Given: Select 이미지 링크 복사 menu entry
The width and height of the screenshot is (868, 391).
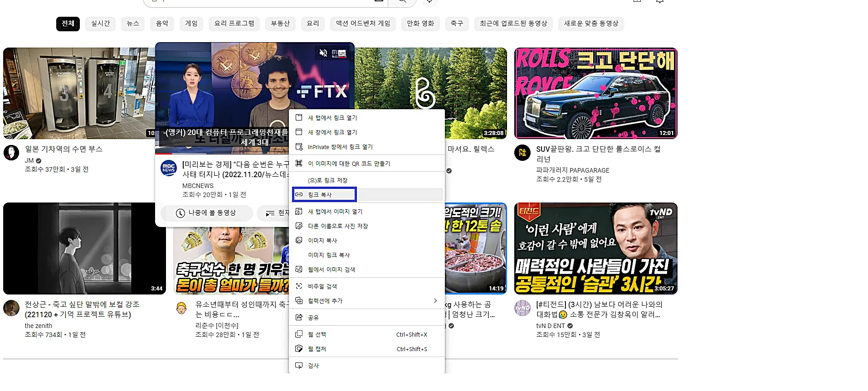Looking at the screenshot, I should [x=366, y=255].
